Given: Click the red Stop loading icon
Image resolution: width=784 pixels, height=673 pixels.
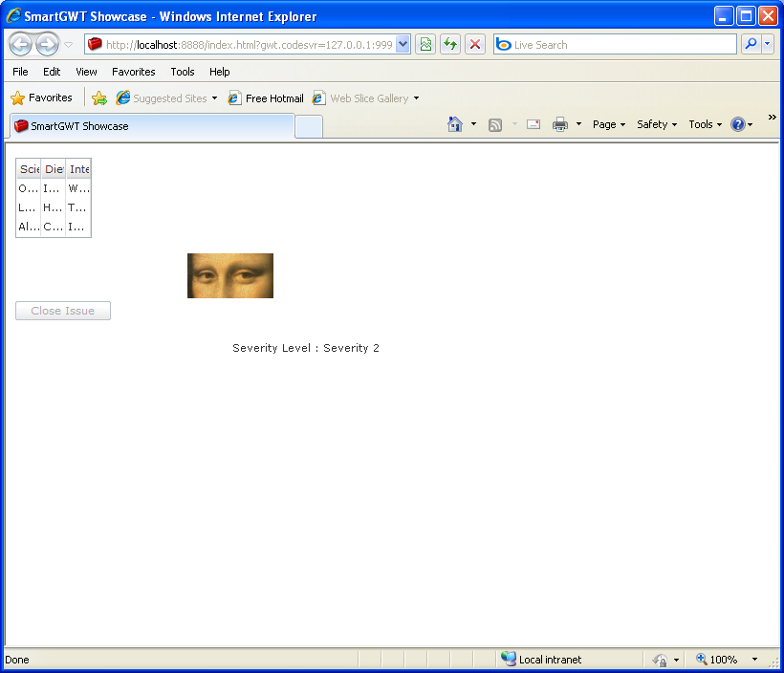Looking at the screenshot, I should (x=475, y=45).
